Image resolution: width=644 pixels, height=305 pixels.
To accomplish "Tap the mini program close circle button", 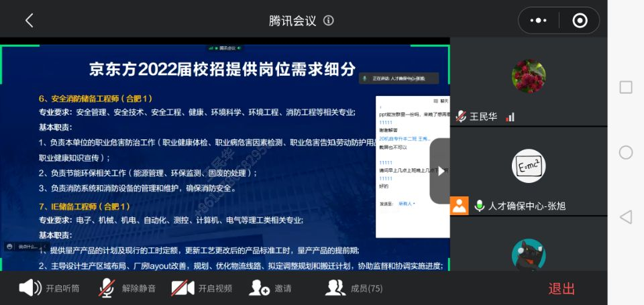I will click(x=580, y=21).
